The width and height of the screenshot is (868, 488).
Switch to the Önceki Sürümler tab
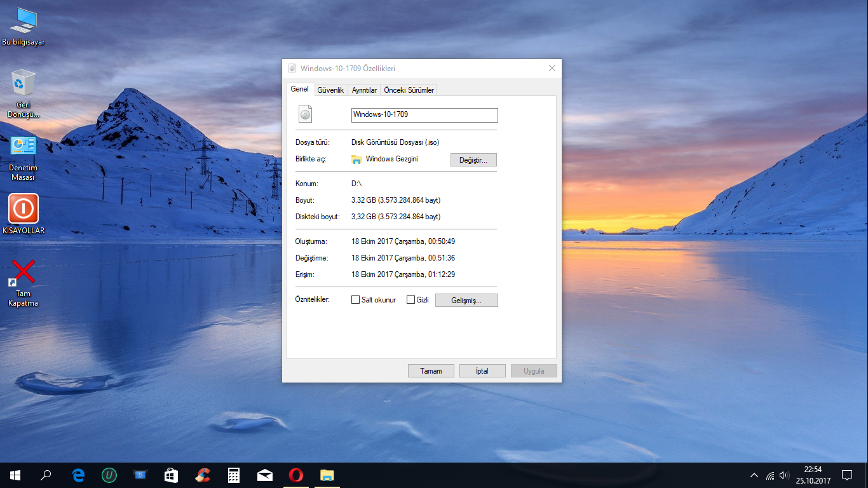[409, 90]
